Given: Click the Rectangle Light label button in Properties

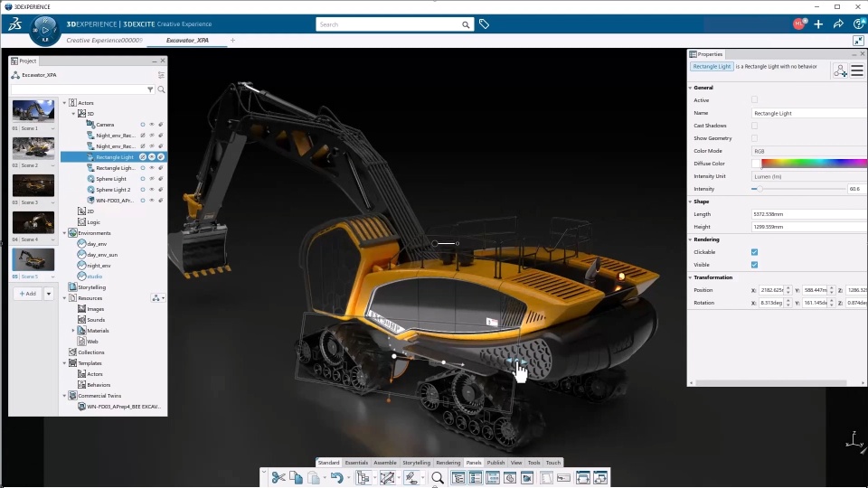Looking at the screenshot, I should point(712,66).
